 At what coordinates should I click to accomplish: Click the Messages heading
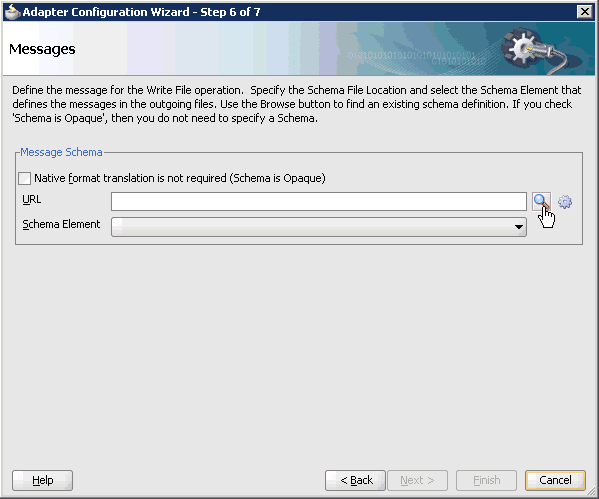click(42, 49)
